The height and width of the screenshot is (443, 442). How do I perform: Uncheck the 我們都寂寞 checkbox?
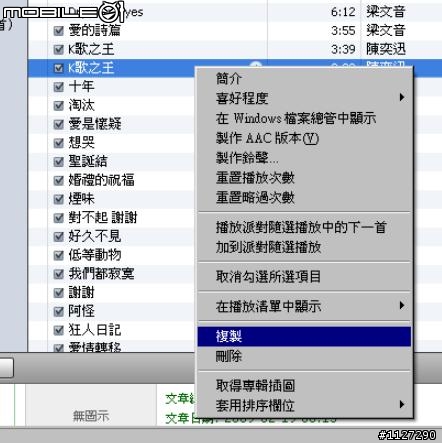[x=58, y=274]
